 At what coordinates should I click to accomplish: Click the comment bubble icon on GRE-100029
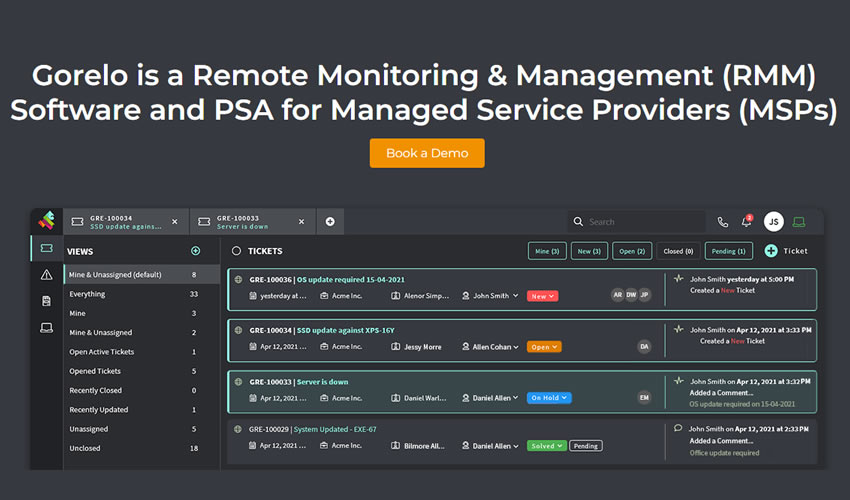(678, 428)
